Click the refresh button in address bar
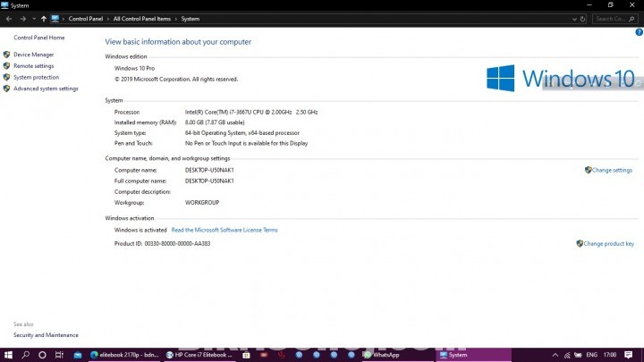644x362 pixels. coord(582,19)
